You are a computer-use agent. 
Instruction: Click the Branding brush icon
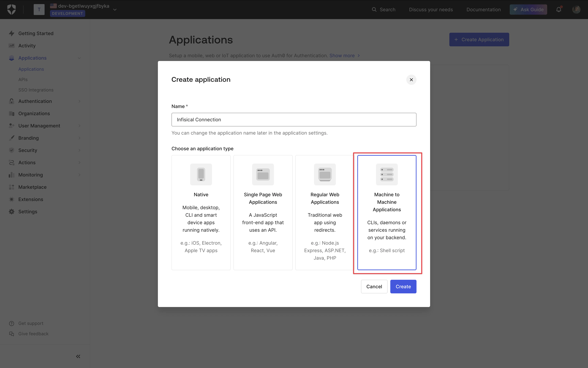pos(11,138)
